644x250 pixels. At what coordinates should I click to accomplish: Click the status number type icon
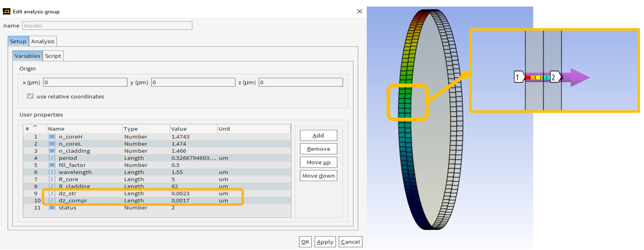coord(52,208)
